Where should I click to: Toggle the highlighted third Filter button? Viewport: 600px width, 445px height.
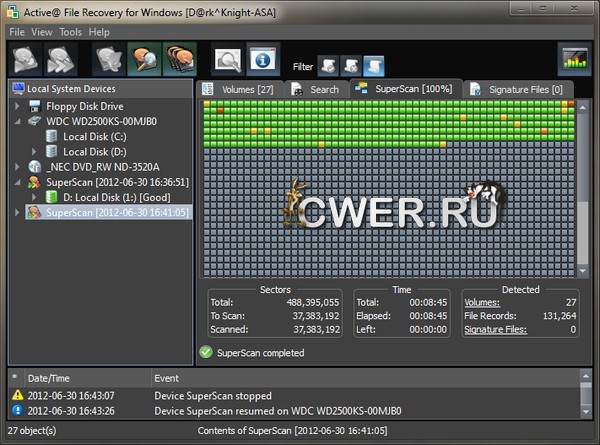pyautogui.click(x=373, y=66)
